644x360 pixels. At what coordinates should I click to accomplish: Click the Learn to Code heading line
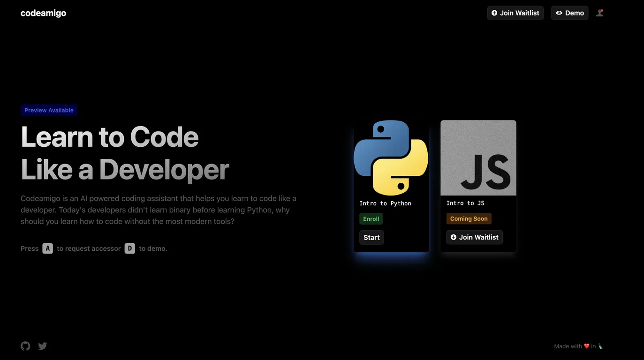tap(110, 137)
